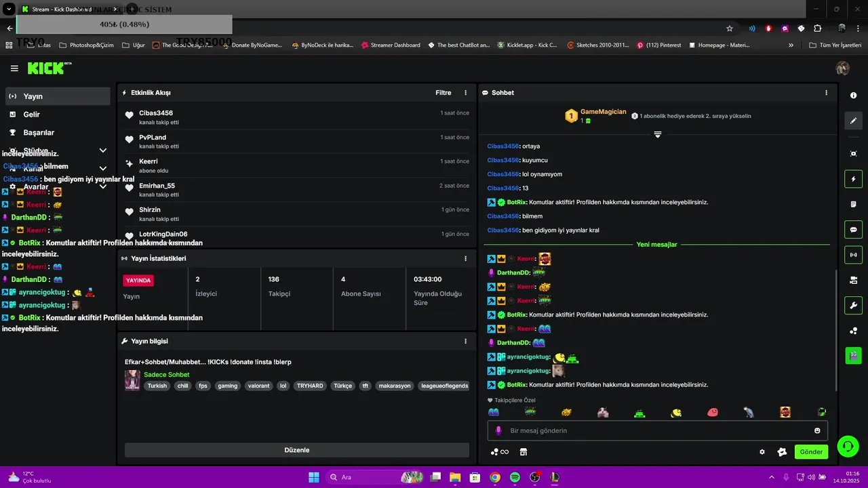Open the profile avatar at top right

tap(843, 68)
